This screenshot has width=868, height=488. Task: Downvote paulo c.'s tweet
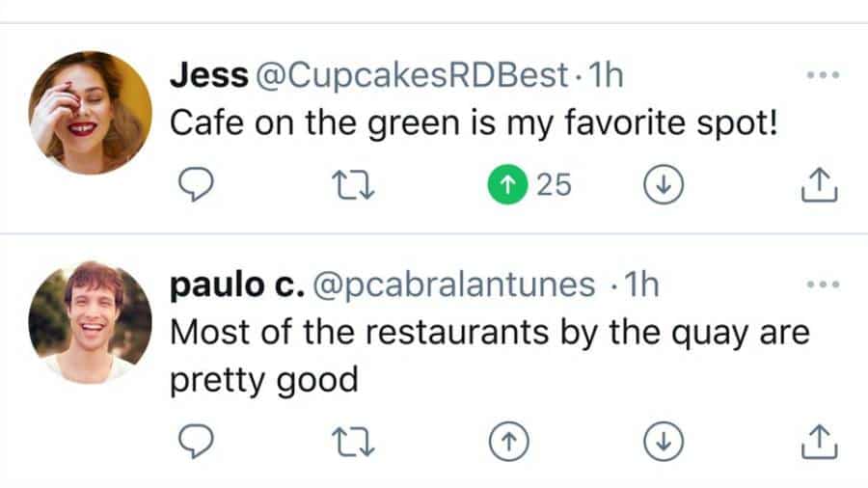click(x=663, y=442)
